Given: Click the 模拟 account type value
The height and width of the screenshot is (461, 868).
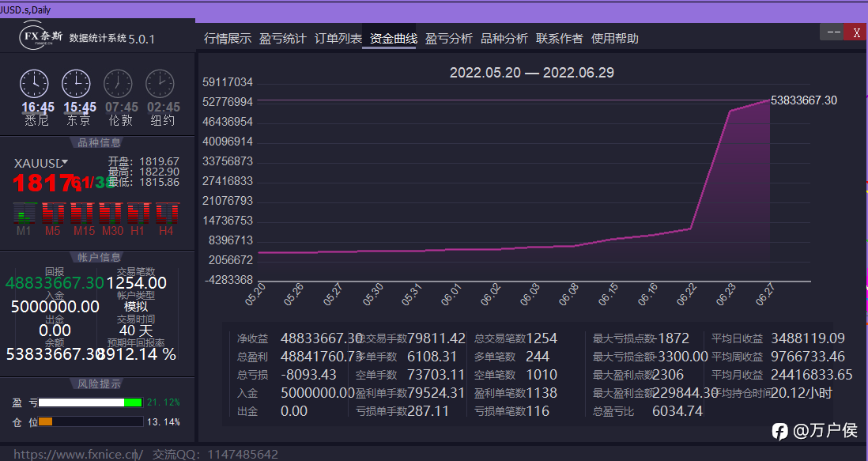Looking at the screenshot, I should coord(136,307).
